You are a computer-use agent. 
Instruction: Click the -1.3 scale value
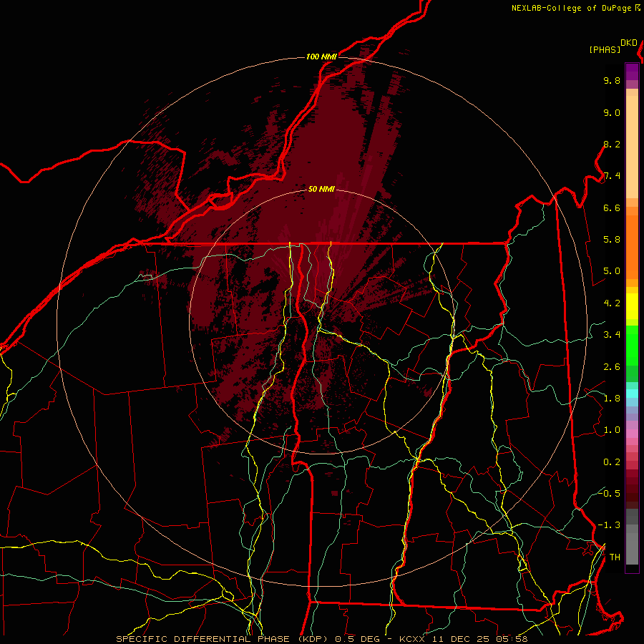point(609,525)
